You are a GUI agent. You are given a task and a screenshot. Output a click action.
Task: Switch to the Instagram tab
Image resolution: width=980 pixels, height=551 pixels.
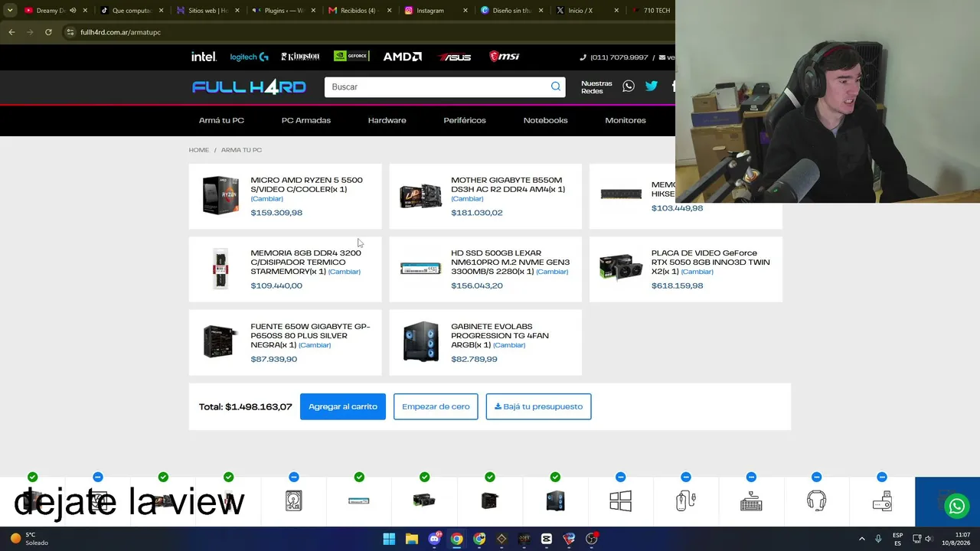430,11
